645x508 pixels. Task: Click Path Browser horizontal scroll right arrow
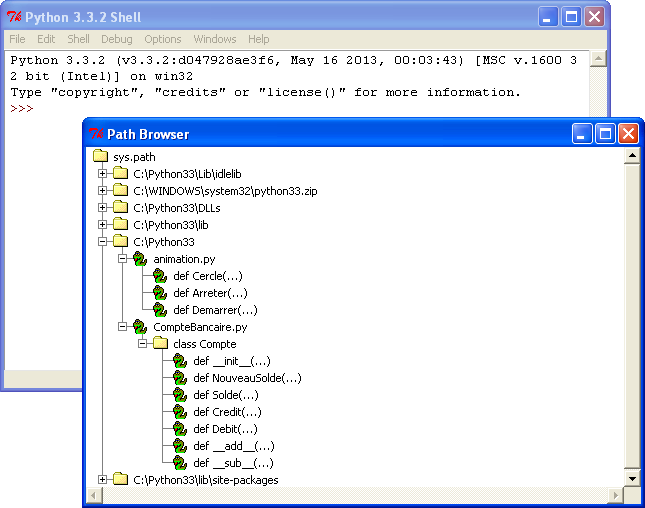616,495
